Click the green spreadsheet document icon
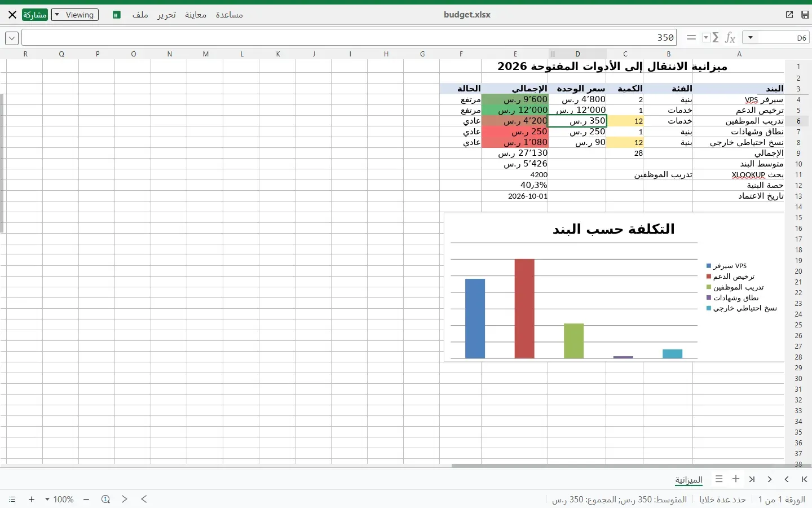This screenshot has width=812, height=508. coord(116,15)
